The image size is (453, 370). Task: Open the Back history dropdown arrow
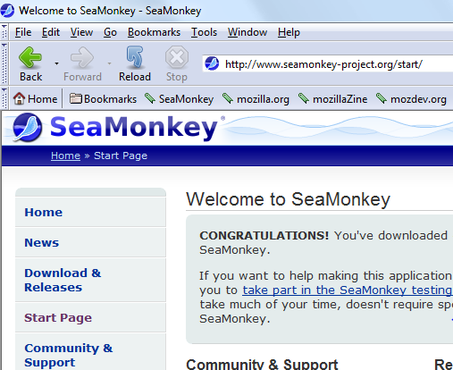[x=57, y=63]
